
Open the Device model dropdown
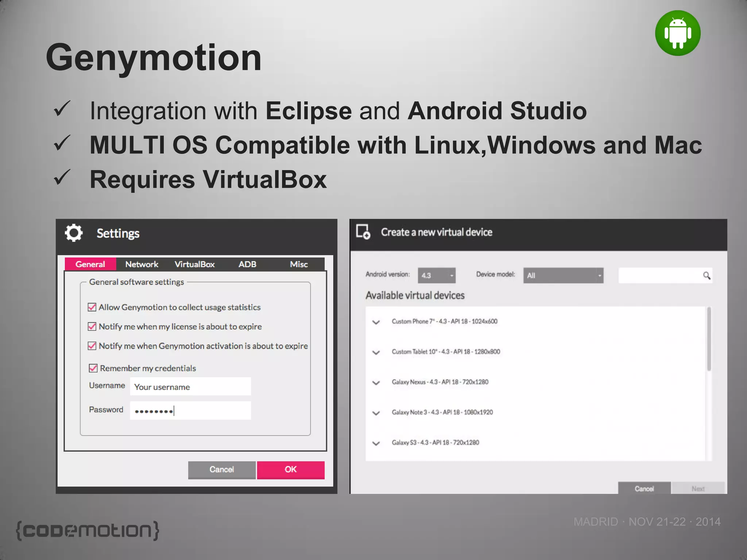pos(563,275)
